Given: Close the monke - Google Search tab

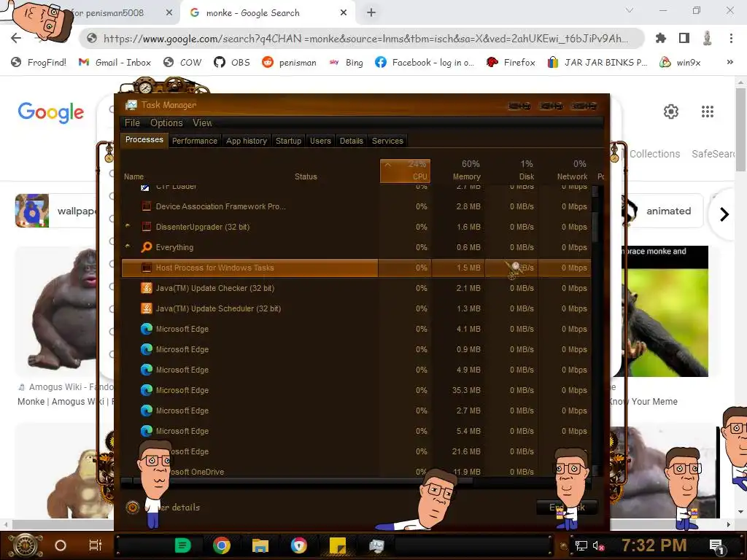Looking at the screenshot, I should pyautogui.click(x=343, y=13).
